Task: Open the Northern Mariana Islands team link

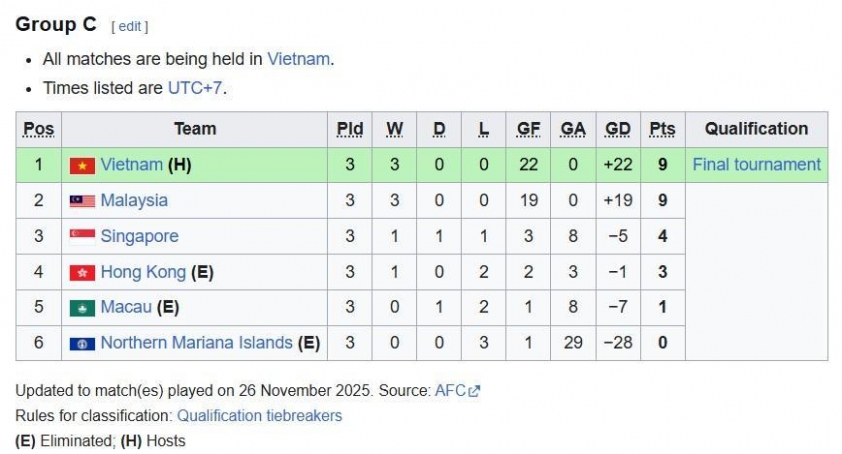Action: (x=196, y=344)
